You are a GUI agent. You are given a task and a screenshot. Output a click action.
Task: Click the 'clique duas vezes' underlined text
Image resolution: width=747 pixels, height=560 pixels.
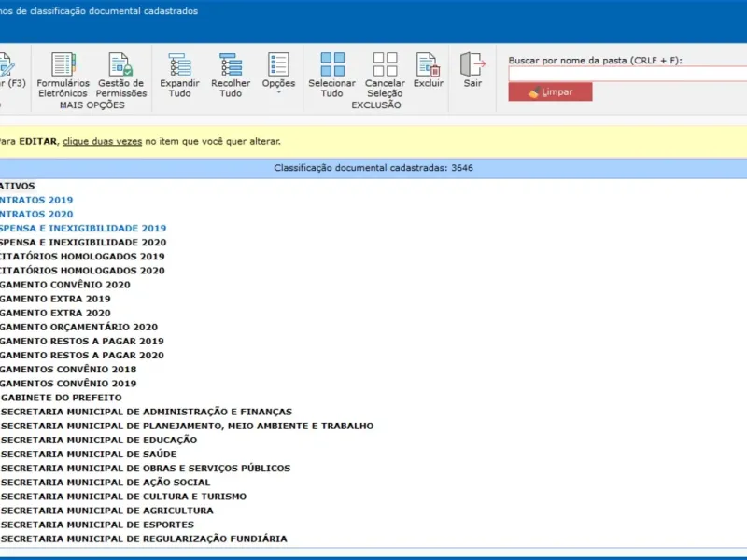coord(103,142)
